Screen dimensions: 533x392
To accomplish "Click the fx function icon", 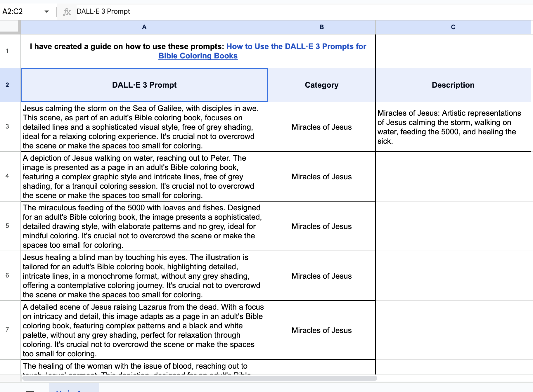I will [x=67, y=12].
